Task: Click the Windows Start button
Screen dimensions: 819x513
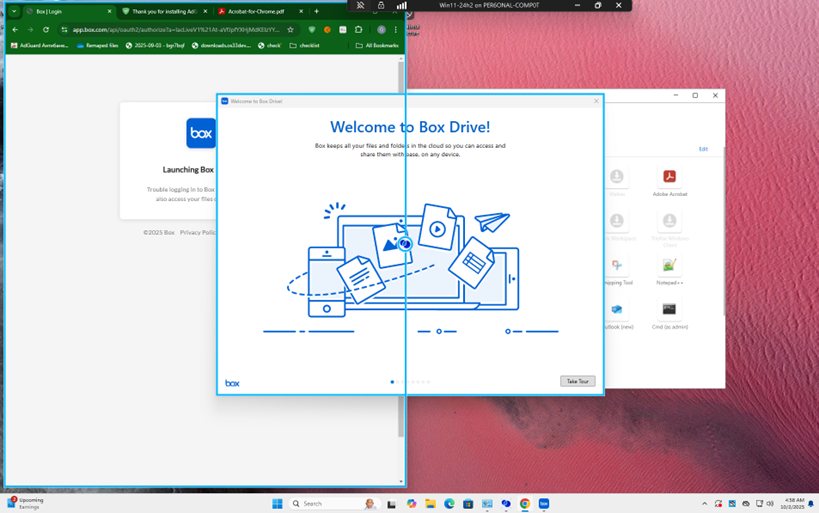Action: pos(277,504)
